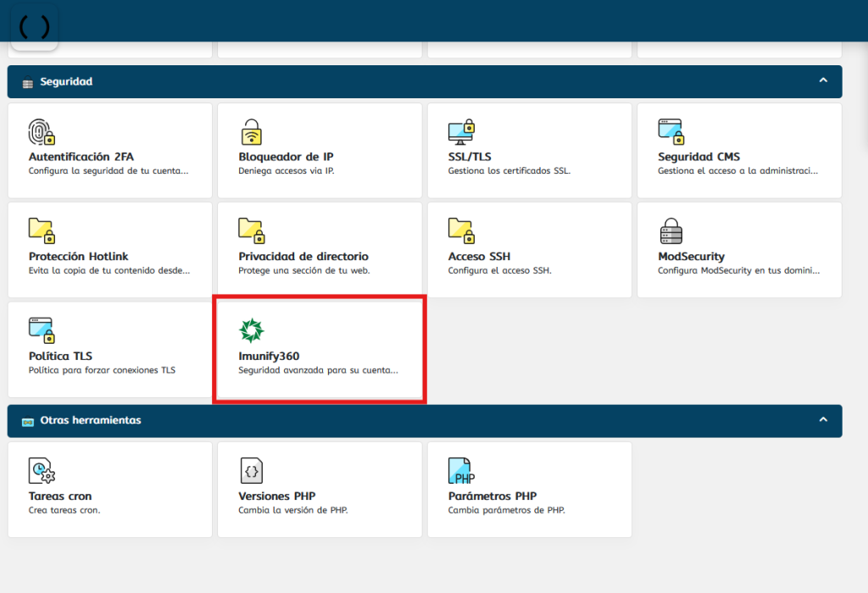Click the green Imunify360 star icon
Screen dimensions: 868x593
pos(252,330)
